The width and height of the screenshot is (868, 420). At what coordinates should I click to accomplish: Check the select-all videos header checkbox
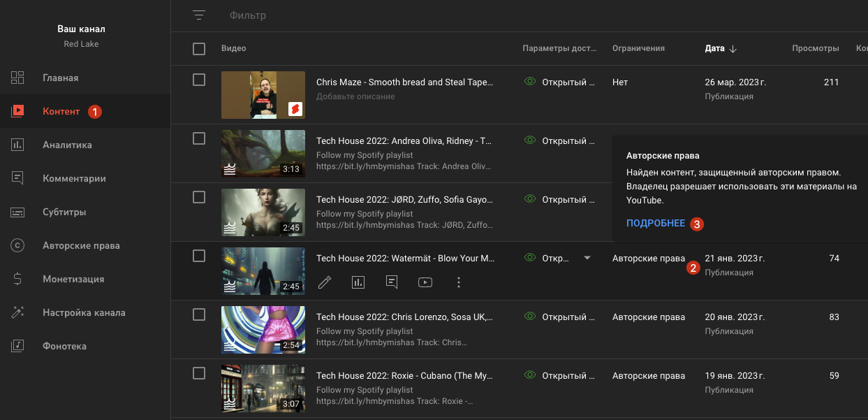pos(199,49)
